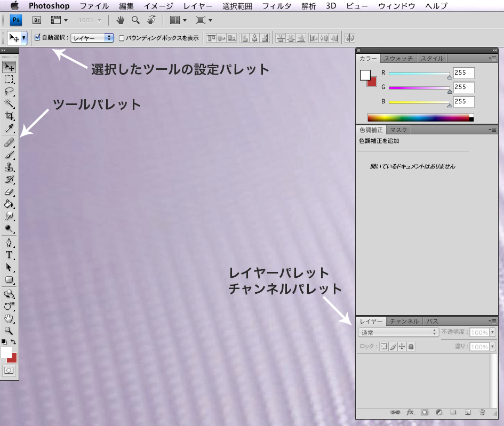Select the Eraser tool
Screen dimensions: 504x426
pos(9,191)
